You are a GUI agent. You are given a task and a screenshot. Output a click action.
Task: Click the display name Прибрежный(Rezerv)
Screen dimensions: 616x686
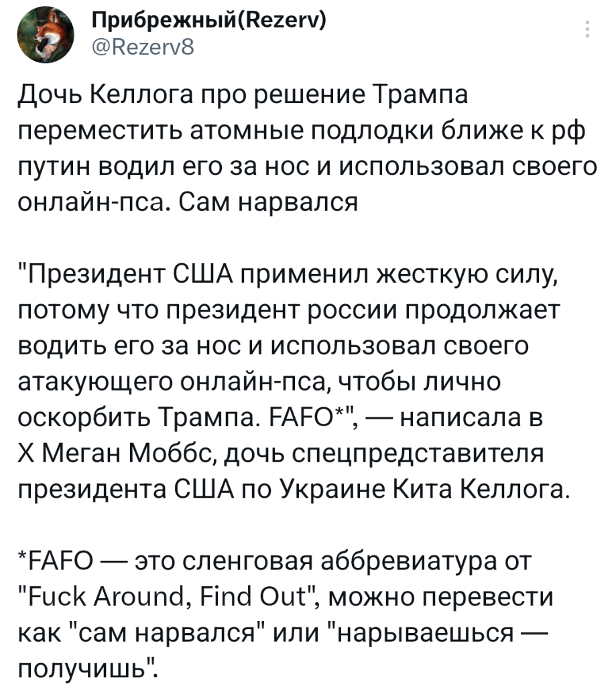tap(208, 21)
